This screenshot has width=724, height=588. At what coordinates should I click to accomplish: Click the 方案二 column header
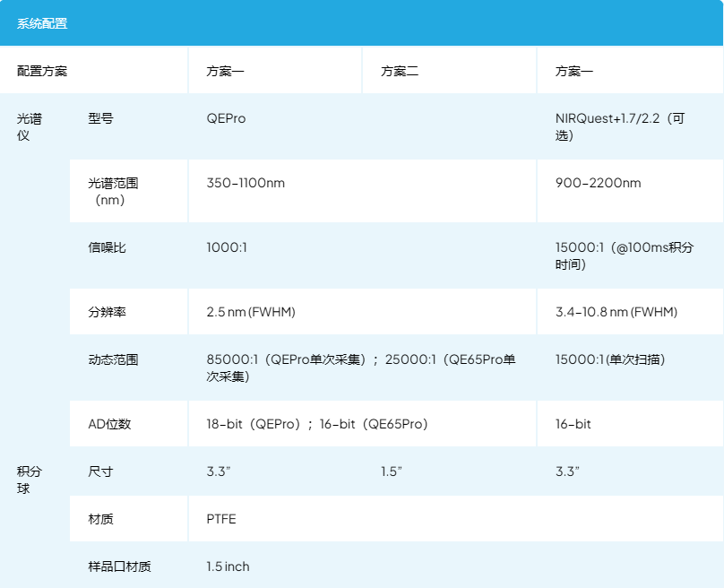point(400,71)
